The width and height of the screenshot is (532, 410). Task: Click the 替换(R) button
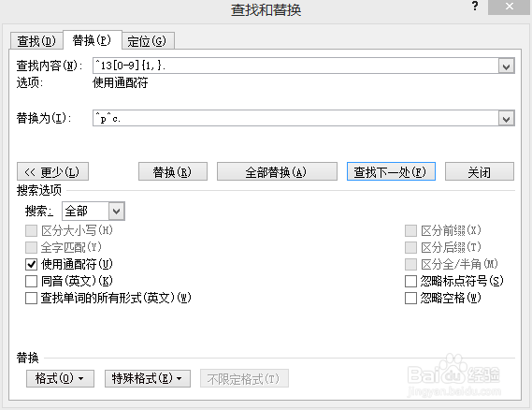coord(173,171)
